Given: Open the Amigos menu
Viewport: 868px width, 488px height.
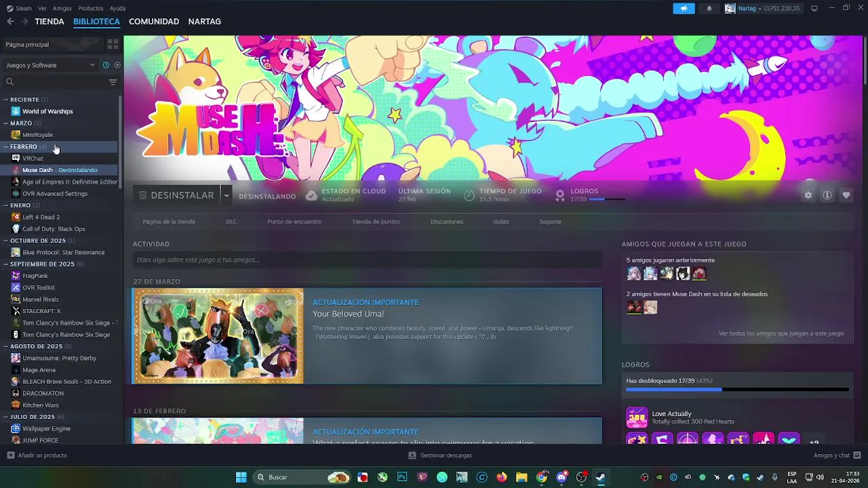Looking at the screenshot, I should (62, 8).
